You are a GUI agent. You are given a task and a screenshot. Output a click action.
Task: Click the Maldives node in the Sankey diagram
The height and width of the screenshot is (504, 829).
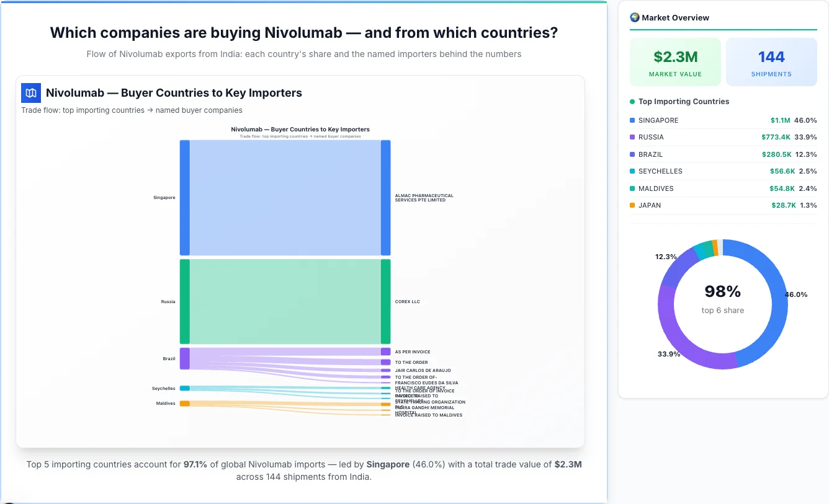(x=184, y=403)
